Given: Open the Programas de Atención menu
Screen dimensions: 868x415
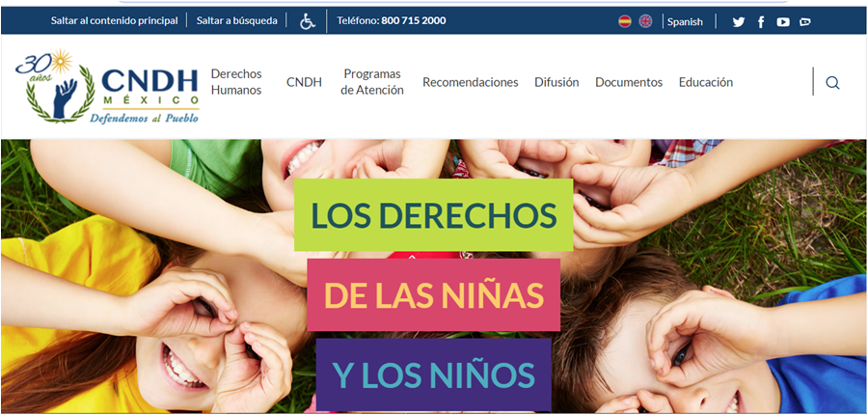Looking at the screenshot, I should pos(372,82).
